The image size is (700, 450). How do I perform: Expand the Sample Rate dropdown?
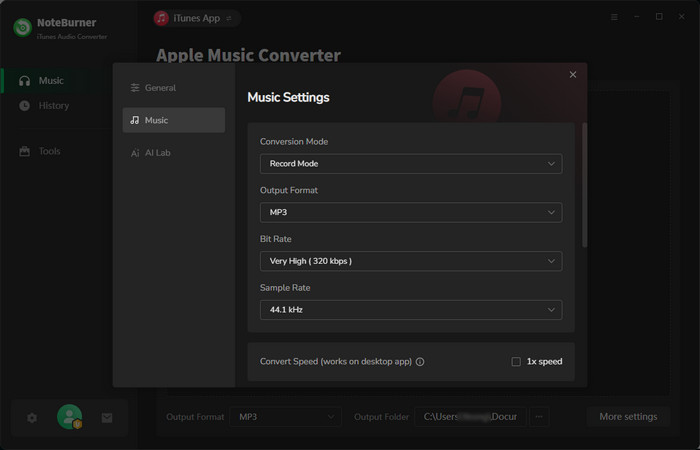[x=411, y=310]
